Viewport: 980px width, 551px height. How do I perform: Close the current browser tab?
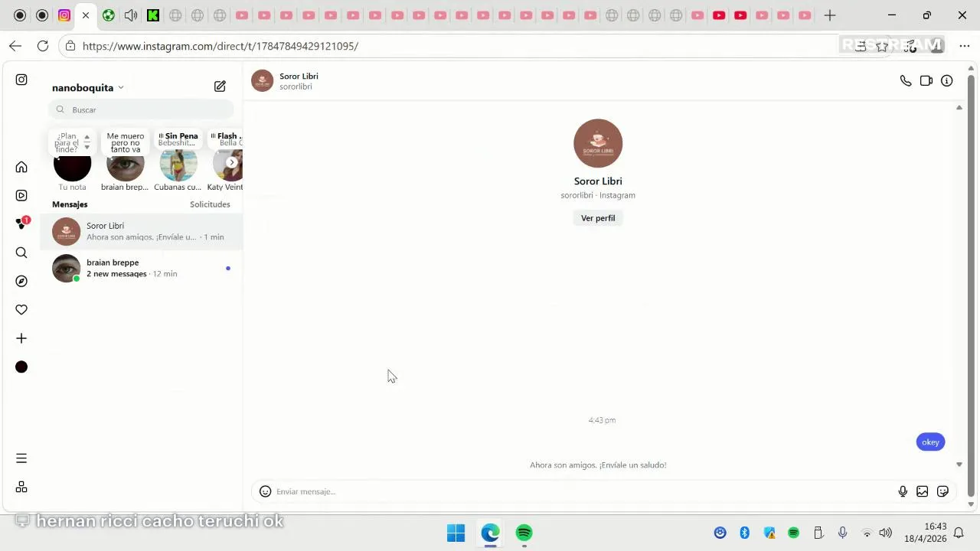click(86, 15)
